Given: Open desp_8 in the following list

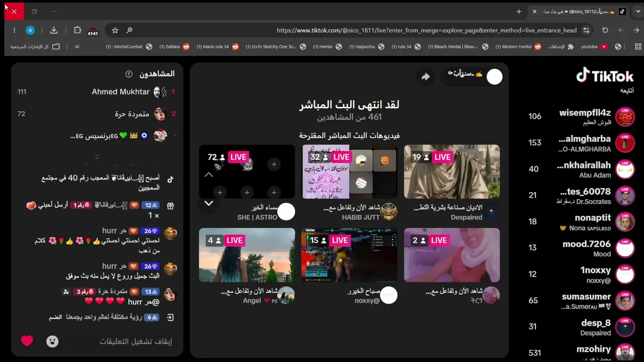Looking at the screenshot, I should click(x=582, y=327).
